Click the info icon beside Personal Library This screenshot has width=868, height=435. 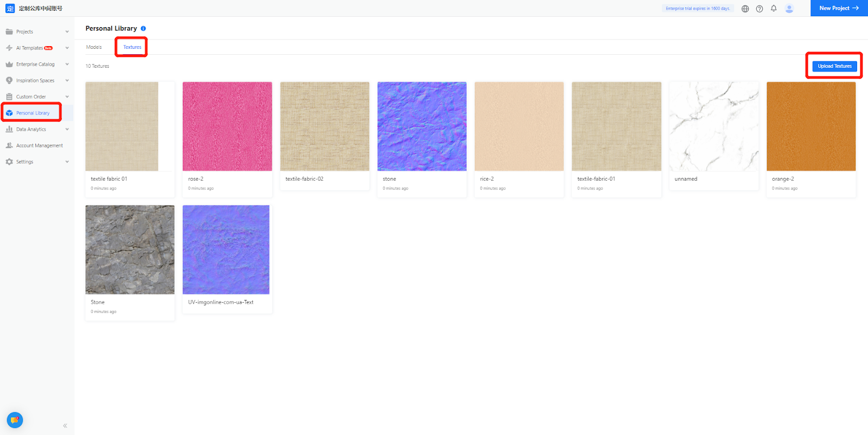tap(143, 29)
